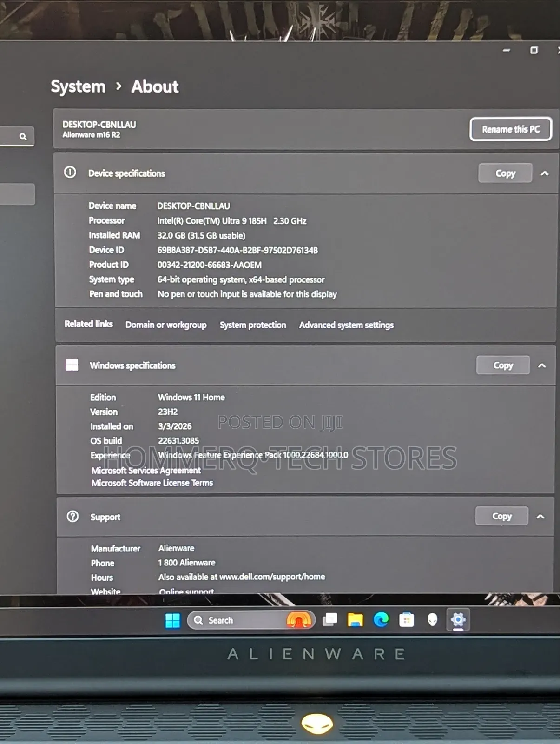The height and width of the screenshot is (744, 560).
Task: Open Task View from the taskbar
Action: coord(330,620)
